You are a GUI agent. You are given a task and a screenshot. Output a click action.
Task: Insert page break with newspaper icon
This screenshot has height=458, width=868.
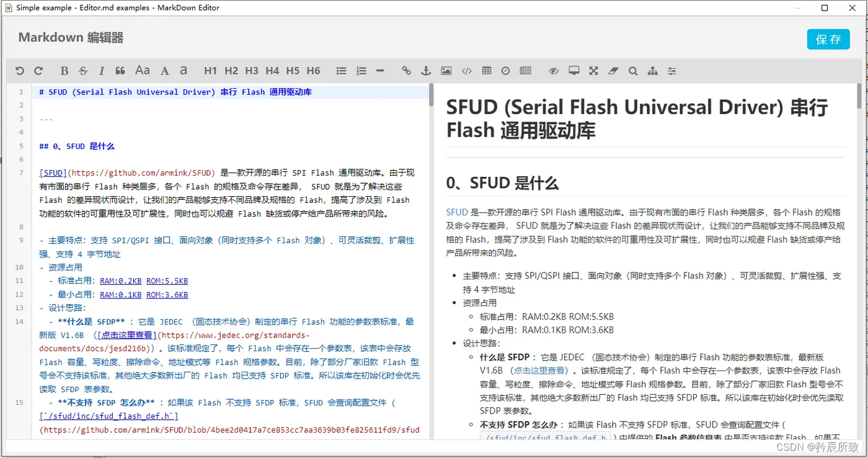coord(525,71)
